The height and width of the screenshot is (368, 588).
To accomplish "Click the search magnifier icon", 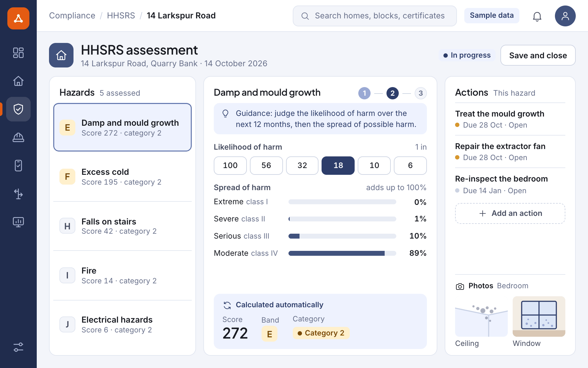I will pos(305,16).
